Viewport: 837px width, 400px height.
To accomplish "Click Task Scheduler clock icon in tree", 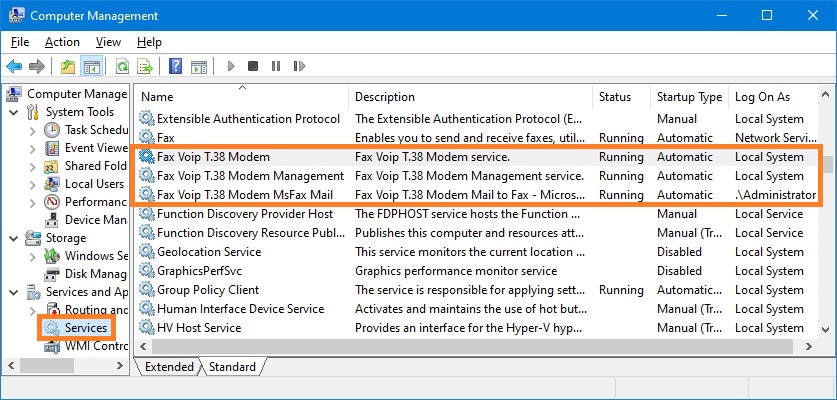I will pos(52,130).
